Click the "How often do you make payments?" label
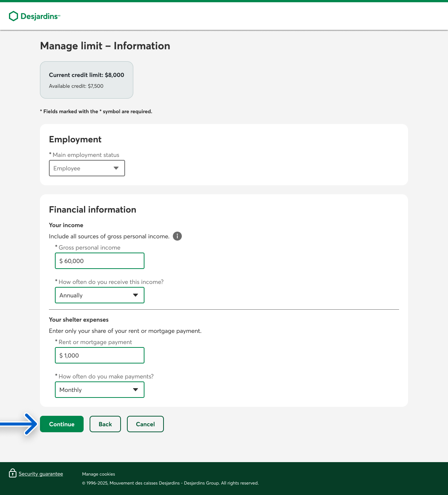The image size is (448, 495). click(x=106, y=376)
